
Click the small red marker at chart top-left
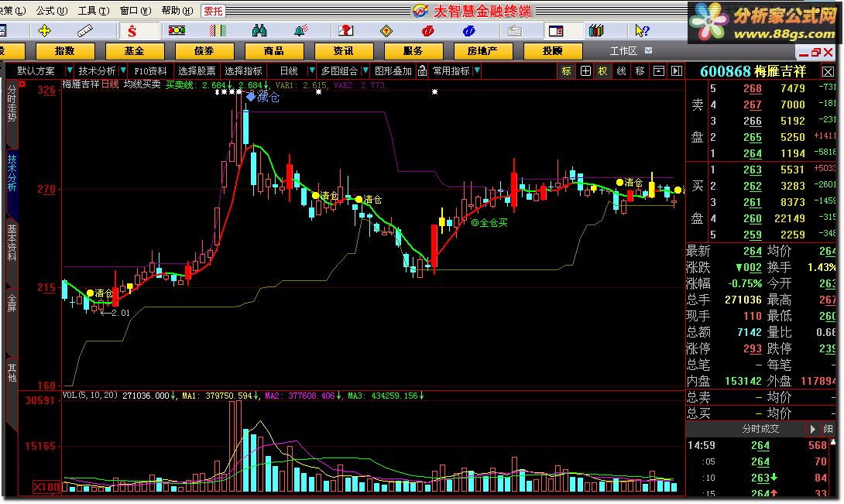22,84
